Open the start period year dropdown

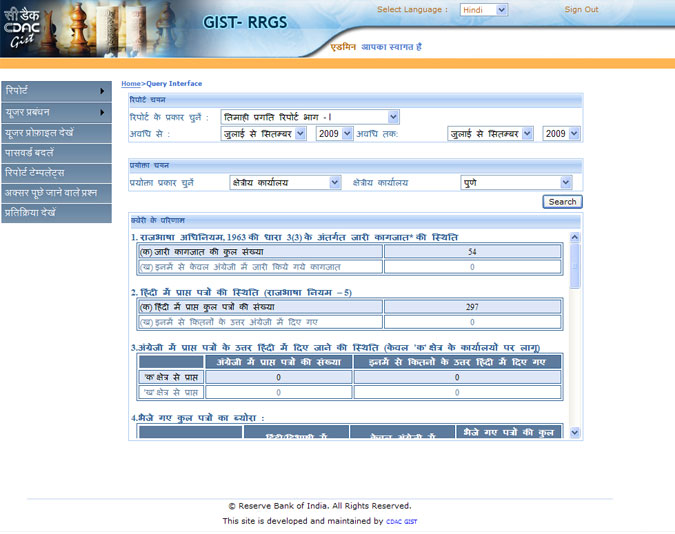point(334,133)
